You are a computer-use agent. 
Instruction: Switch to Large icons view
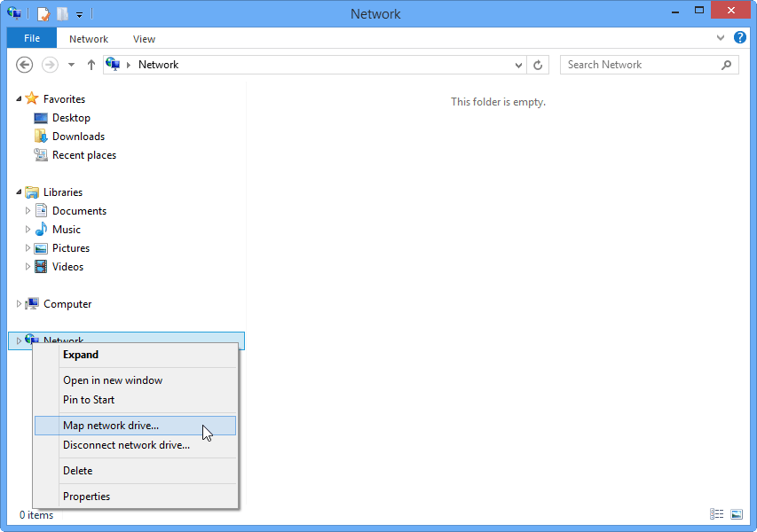tap(737, 514)
